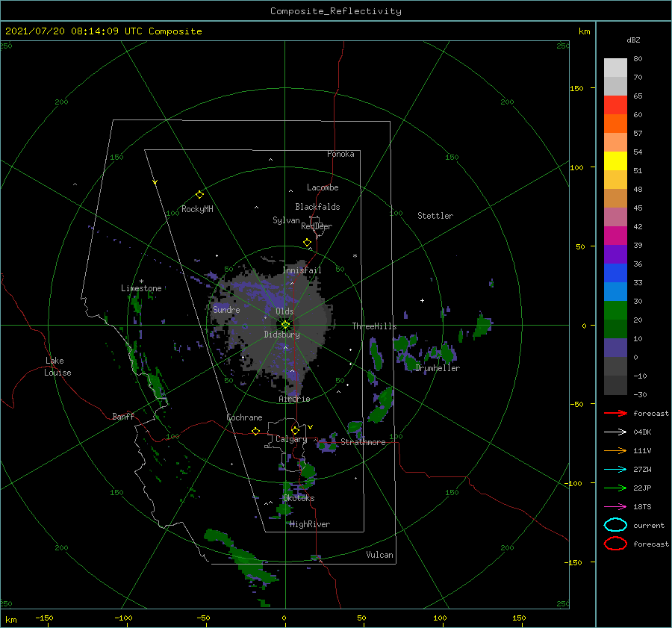The height and width of the screenshot is (628, 672).
Task: Pick the blue 33–36 dBZ swatch
Action: (615, 273)
